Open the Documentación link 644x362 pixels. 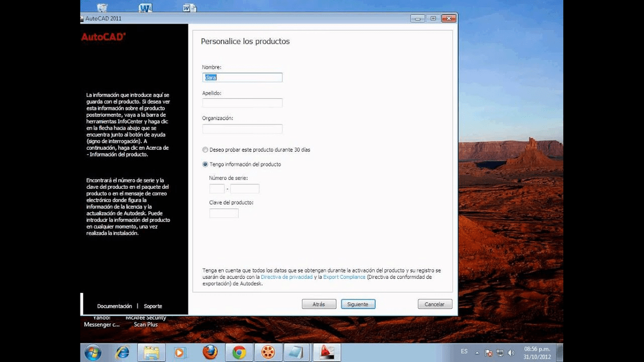coord(114,306)
